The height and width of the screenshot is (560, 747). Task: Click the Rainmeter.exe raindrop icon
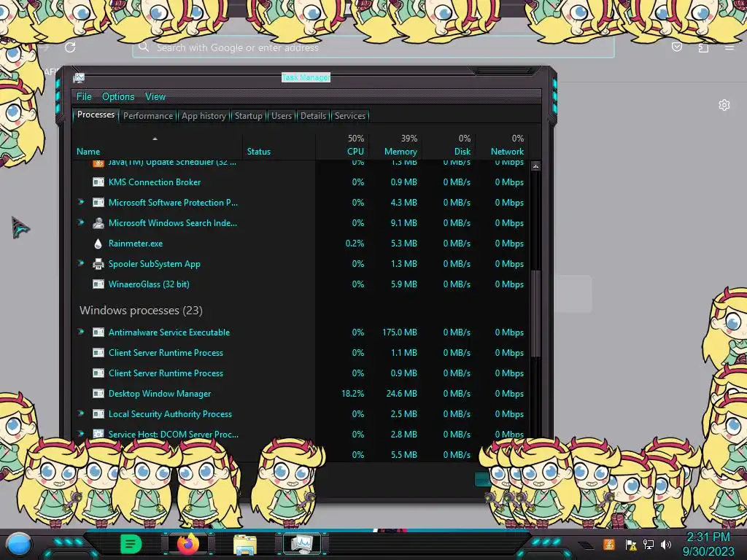point(98,244)
